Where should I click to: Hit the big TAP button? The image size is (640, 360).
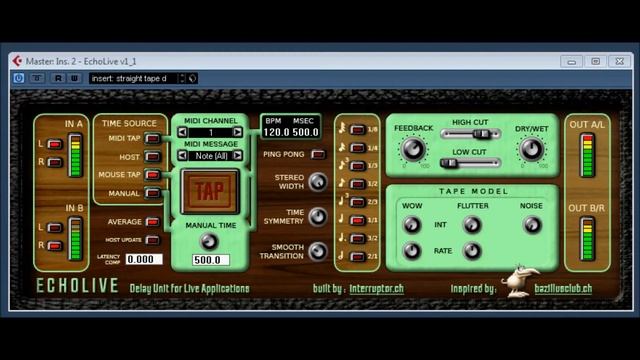pos(210,191)
